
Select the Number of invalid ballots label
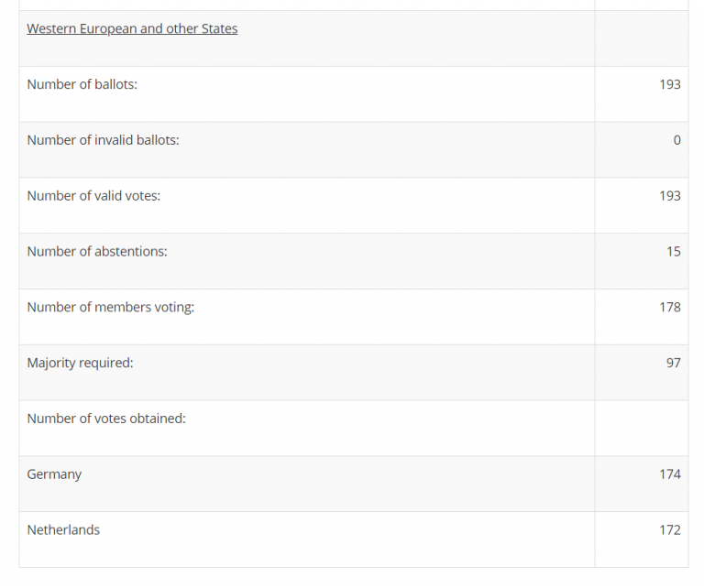(104, 140)
